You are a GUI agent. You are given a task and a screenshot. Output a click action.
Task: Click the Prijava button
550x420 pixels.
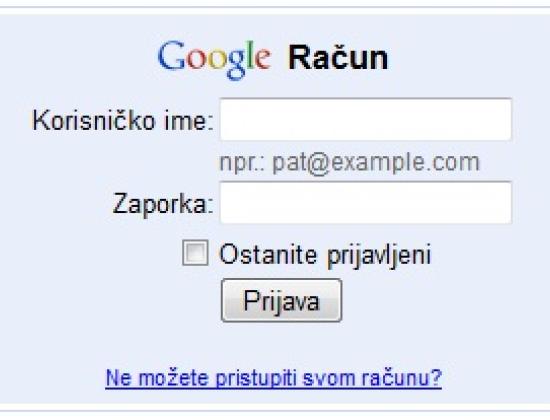click(281, 300)
